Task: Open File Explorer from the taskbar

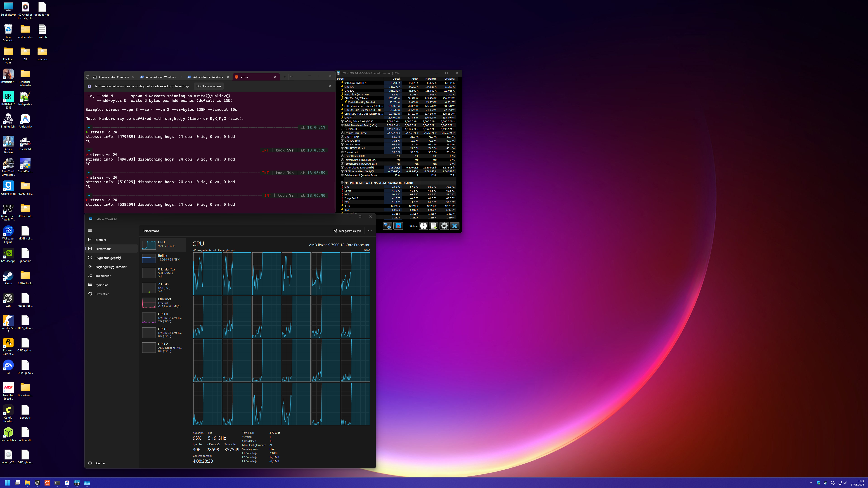Action: 27,483
